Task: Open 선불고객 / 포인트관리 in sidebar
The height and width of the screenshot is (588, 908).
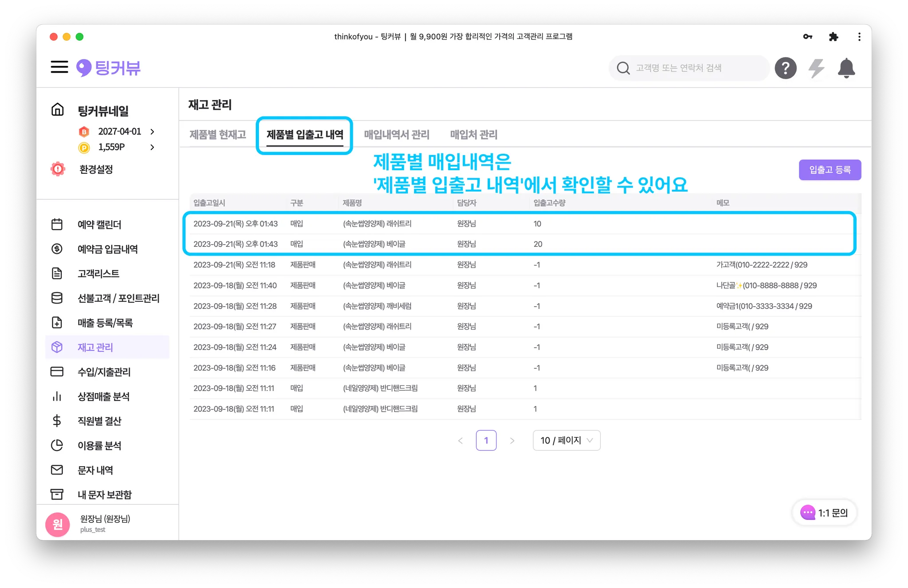Action: pos(118,298)
